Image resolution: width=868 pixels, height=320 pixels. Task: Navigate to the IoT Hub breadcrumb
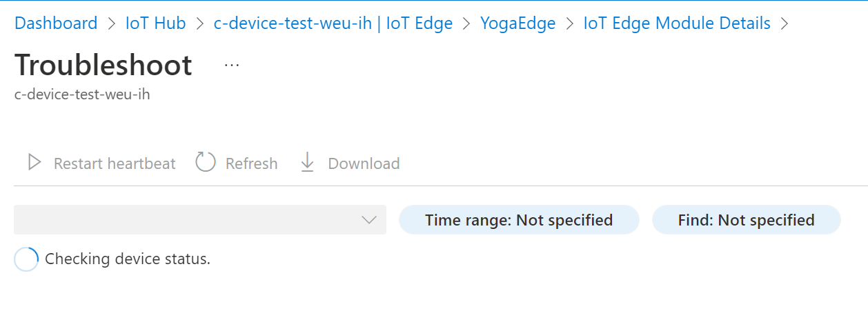(156, 23)
